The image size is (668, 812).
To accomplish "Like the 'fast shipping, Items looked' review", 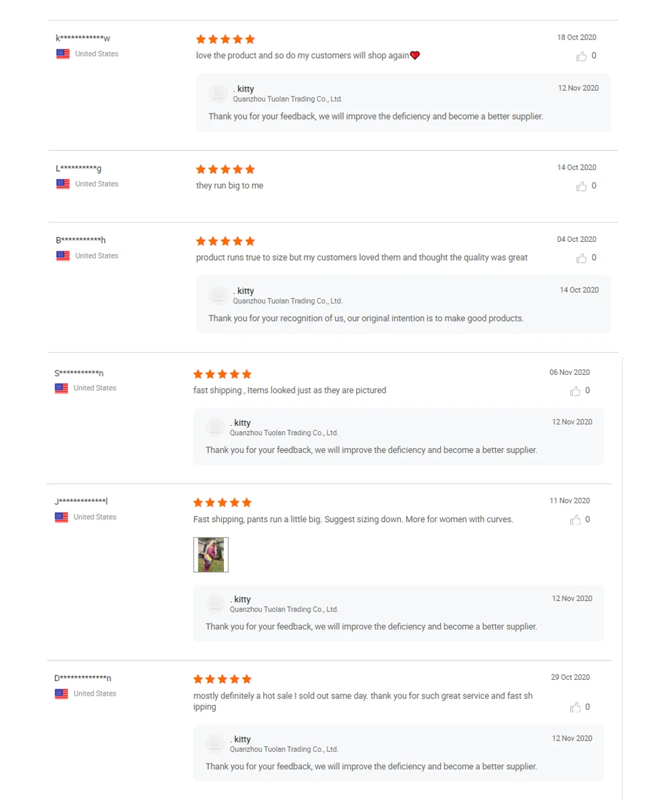I will [575, 391].
